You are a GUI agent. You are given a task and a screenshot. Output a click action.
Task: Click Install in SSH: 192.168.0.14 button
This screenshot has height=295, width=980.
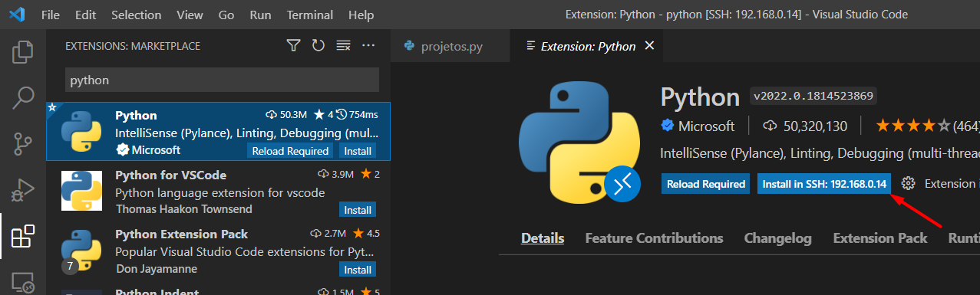tap(824, 184)
